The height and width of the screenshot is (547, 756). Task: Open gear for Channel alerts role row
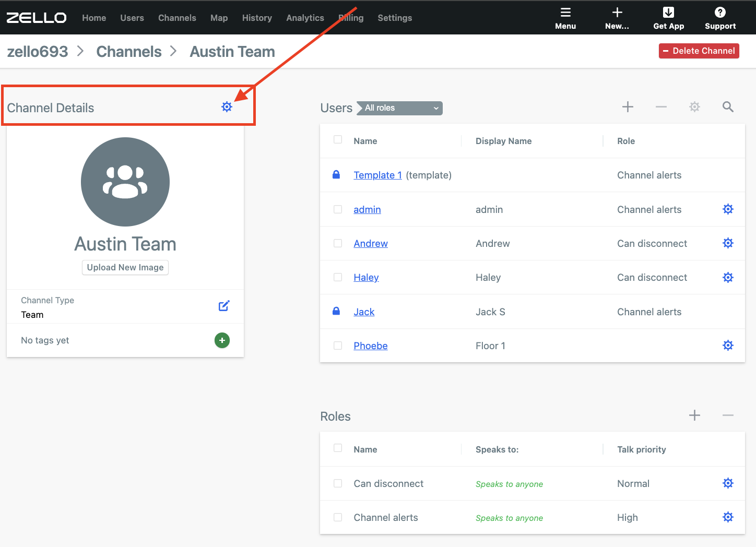point(728,517)
